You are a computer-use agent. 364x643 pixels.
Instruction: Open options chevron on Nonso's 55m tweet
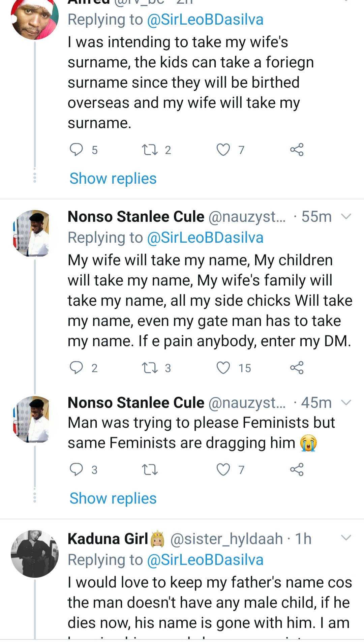tap(346, 216)
